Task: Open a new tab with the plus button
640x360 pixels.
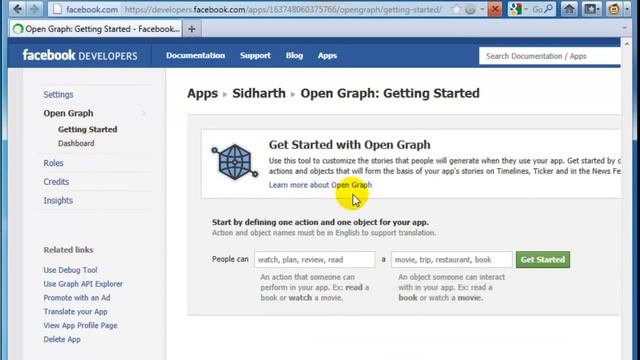Action: [x=192, y=29]
